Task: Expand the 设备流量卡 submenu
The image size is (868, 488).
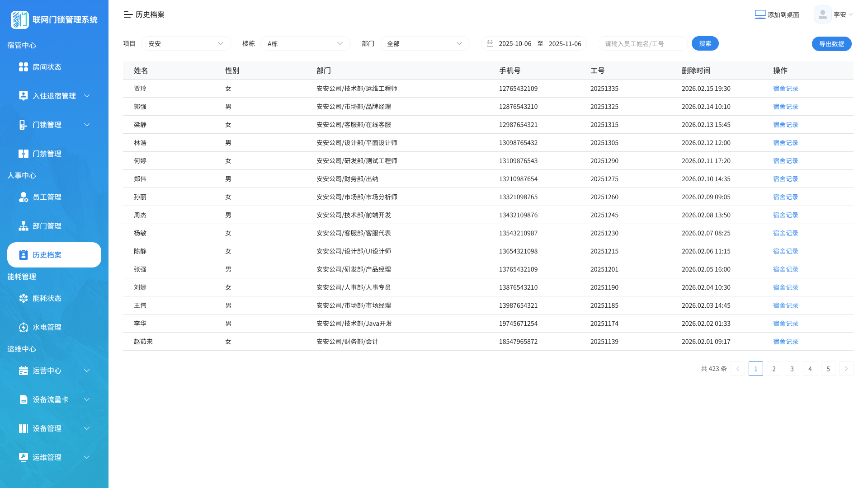Action: pos(54,399)
